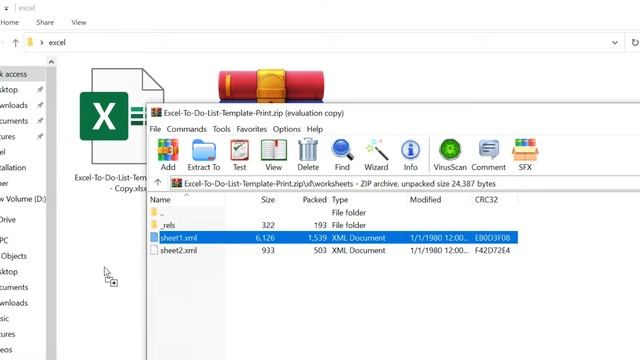This screenshot has height=360, width=640.
Task: Click the Excel-To-Do-List-Template Copy.xlsx file name
Action: tap(111, 183)
